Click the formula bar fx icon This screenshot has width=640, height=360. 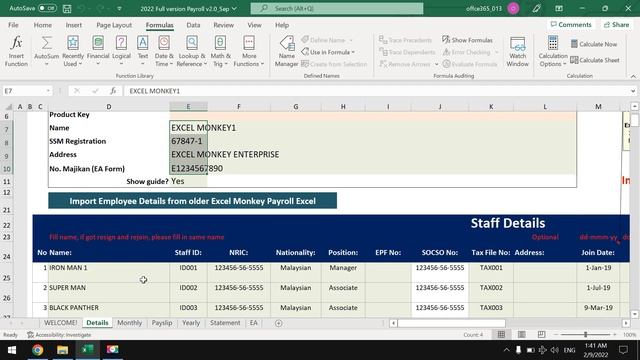click(113, 91)
